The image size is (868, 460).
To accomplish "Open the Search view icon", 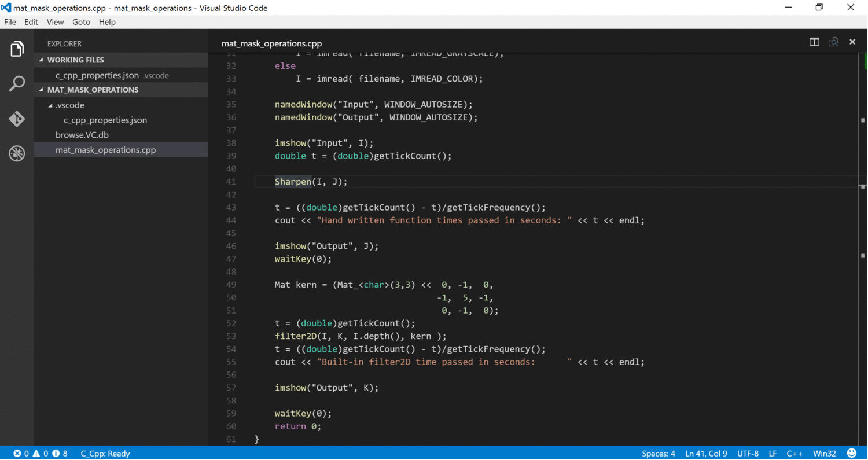I will [x=17, y=84].
